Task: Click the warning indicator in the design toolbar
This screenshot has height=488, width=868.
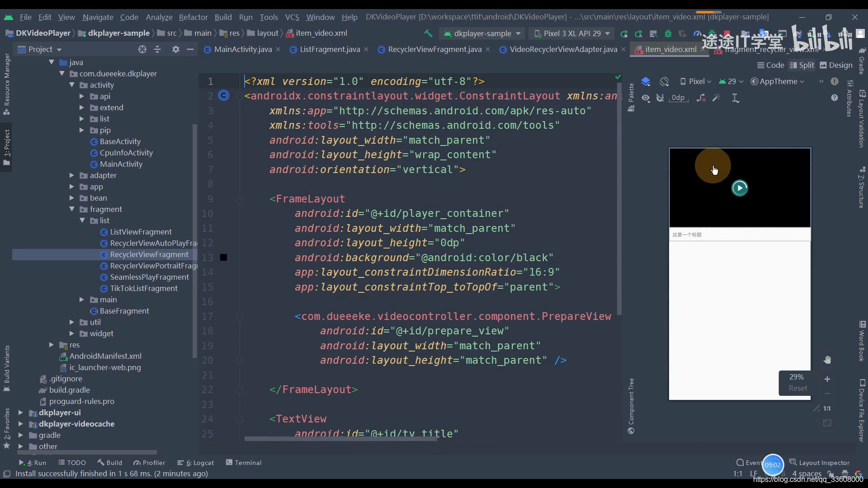Action: point(835,81)
